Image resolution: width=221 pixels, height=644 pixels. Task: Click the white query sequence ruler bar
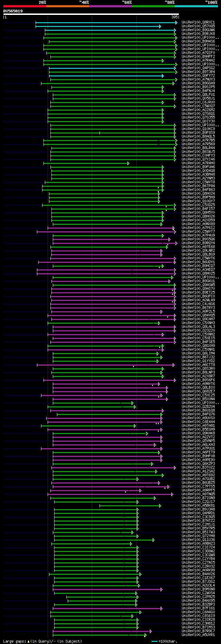coord(91,14)
